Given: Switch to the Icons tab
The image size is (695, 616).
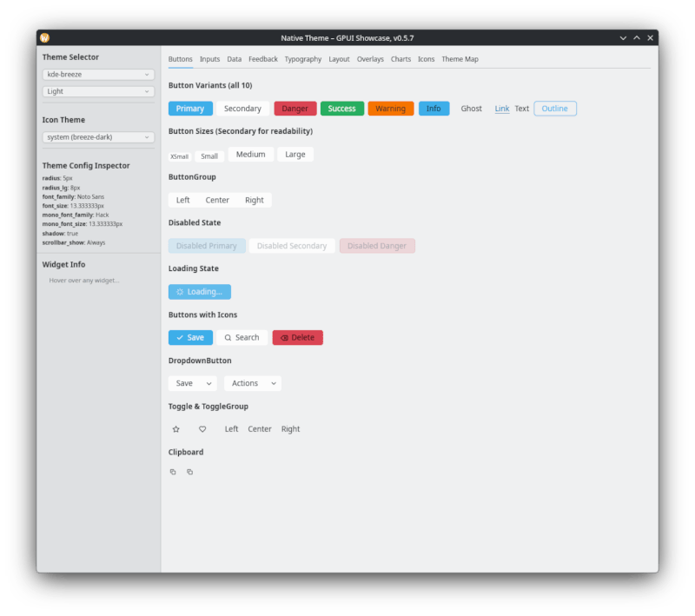Looking at the screenshot, I should point(427,59).
